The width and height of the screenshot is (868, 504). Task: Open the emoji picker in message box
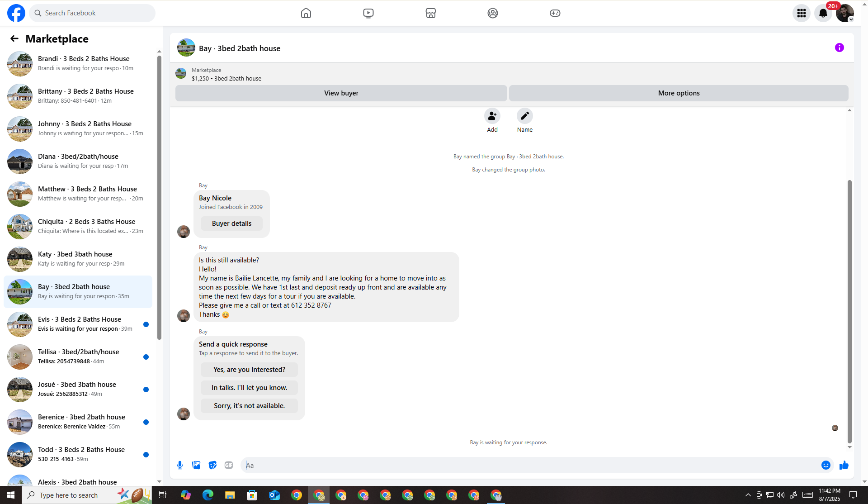coord(826,465)
